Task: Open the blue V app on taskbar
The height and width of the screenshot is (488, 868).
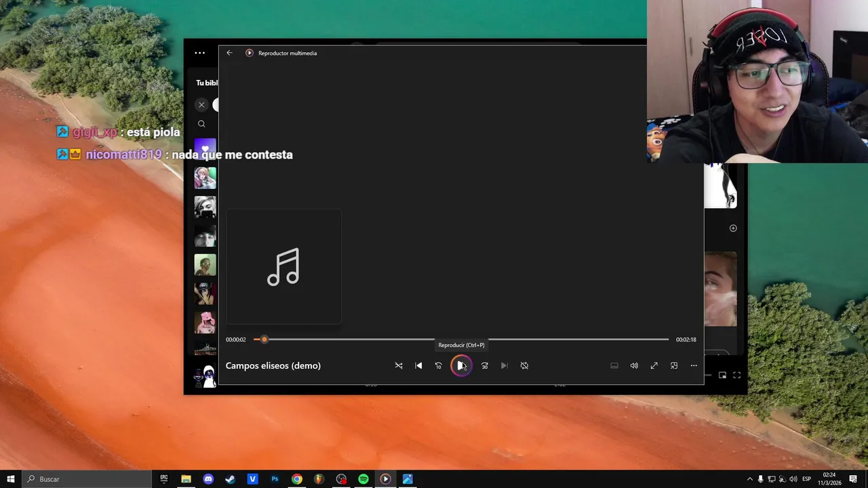Action: [x=252, y=479]
